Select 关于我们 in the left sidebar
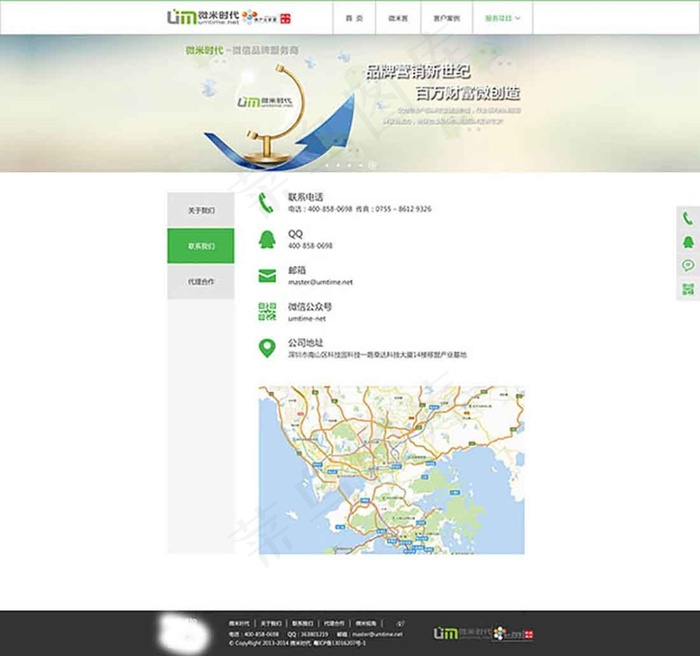The image size is (700, 656). pos(201,210)
